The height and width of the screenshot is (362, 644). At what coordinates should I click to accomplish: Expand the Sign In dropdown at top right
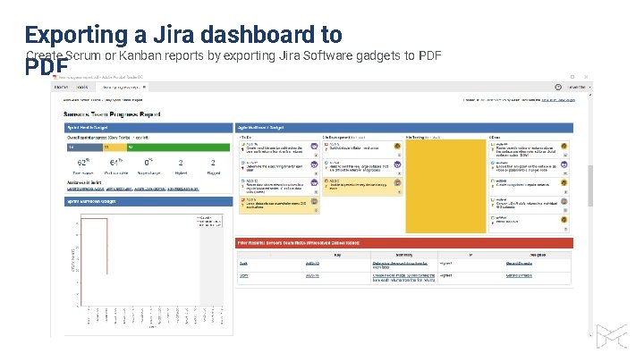(579, 88)
